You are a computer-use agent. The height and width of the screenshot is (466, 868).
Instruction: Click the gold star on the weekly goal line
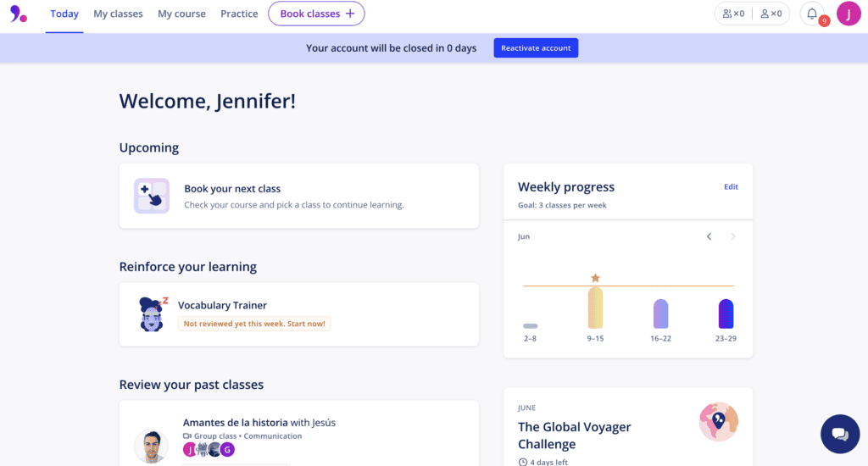coord(595,278)
